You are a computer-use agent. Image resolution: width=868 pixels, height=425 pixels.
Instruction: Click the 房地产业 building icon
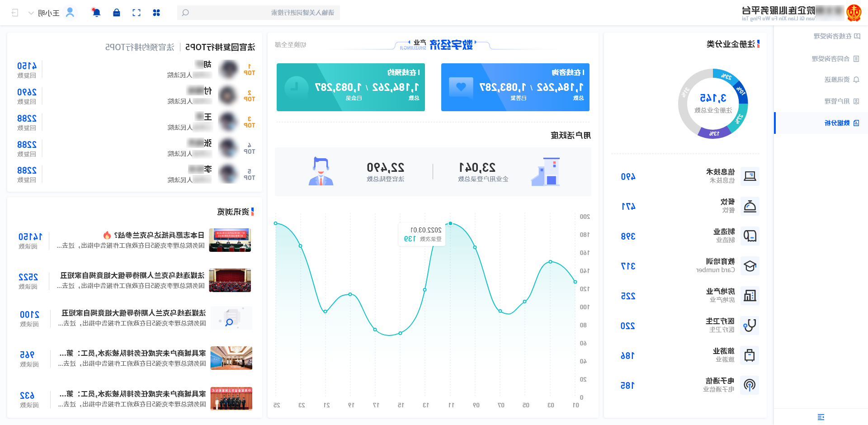(750, 296)
